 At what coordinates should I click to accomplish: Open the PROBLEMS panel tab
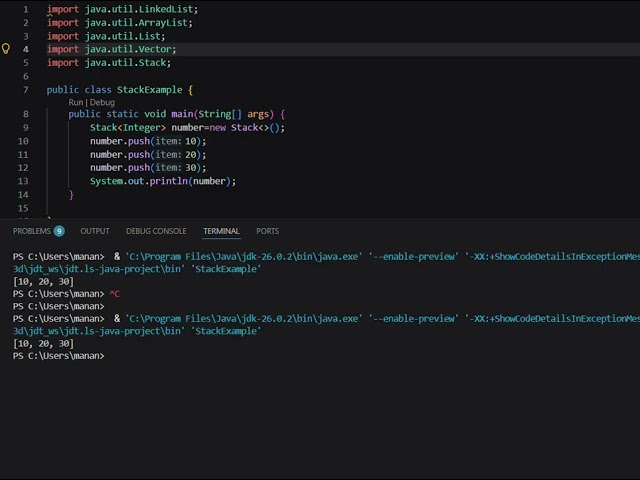[32, 231]
